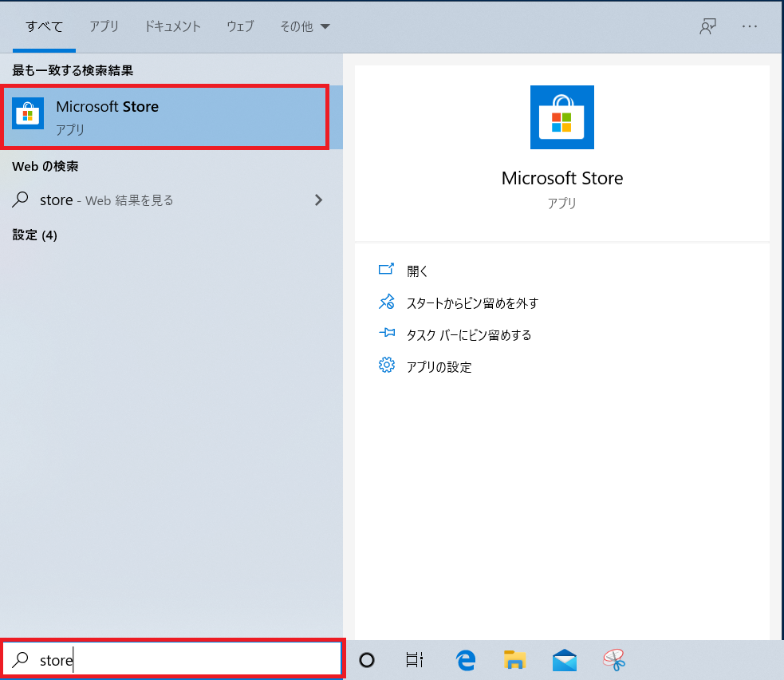The height and width of the screenshot is (680, 784).
Task: Open the three-dots options menu
Action: click(x=750, y=26)
